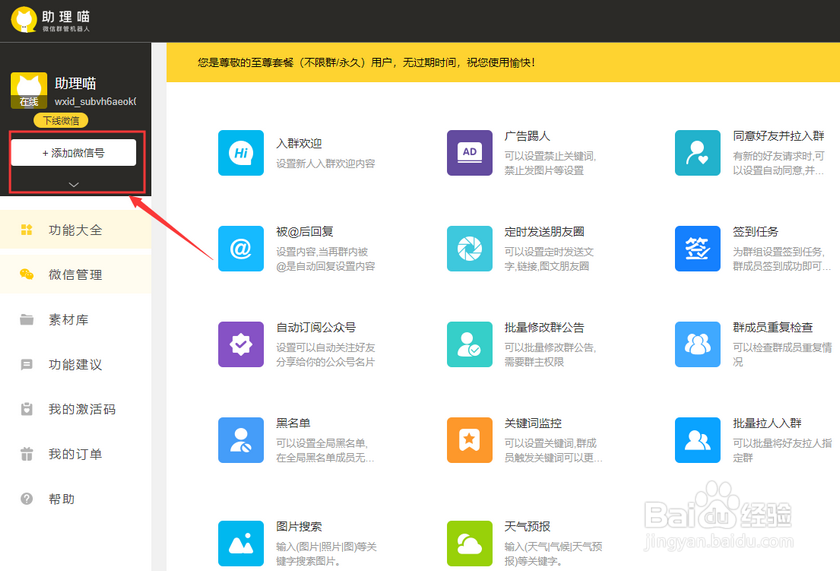Open the 群成员重复检查 icon

pos(698,344)
